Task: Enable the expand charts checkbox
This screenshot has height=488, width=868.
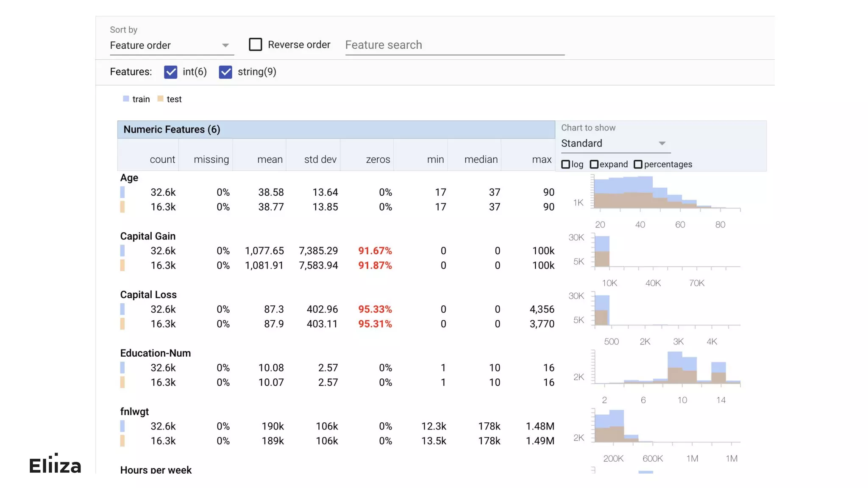Action: point(594,164)
